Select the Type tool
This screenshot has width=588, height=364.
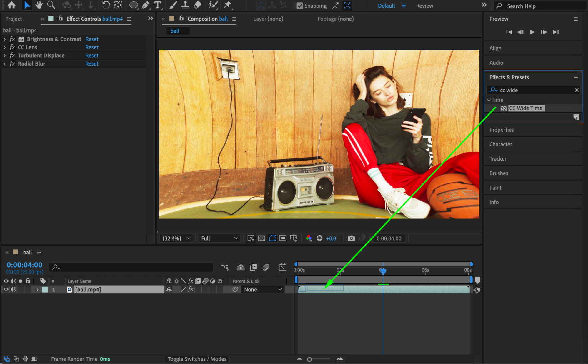tap(158, 5)
